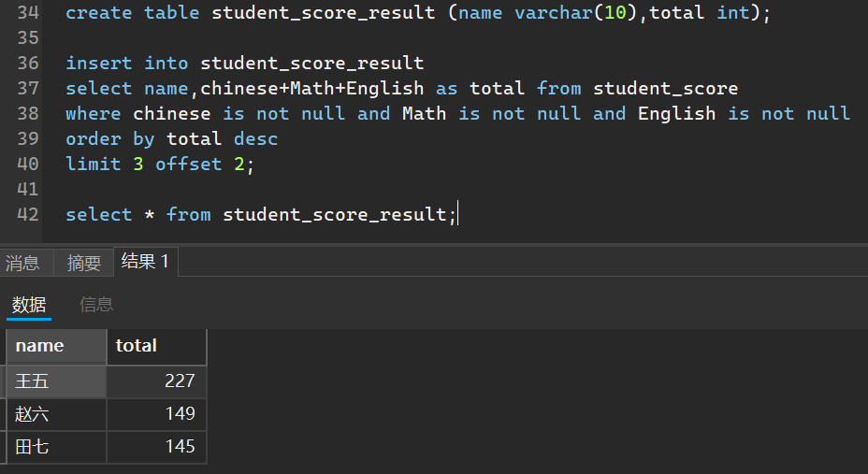Screen dimensions: 868x474
Task: Select the cell with total 145
Action: (156, 447)
